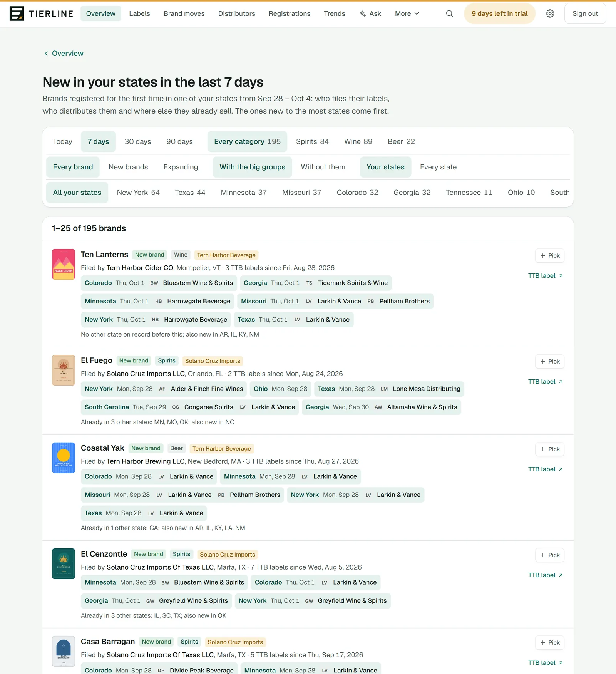Open Casa Barragan label thumbnail
The width and height of the screenshot is (616, 674).
[64, 651]
